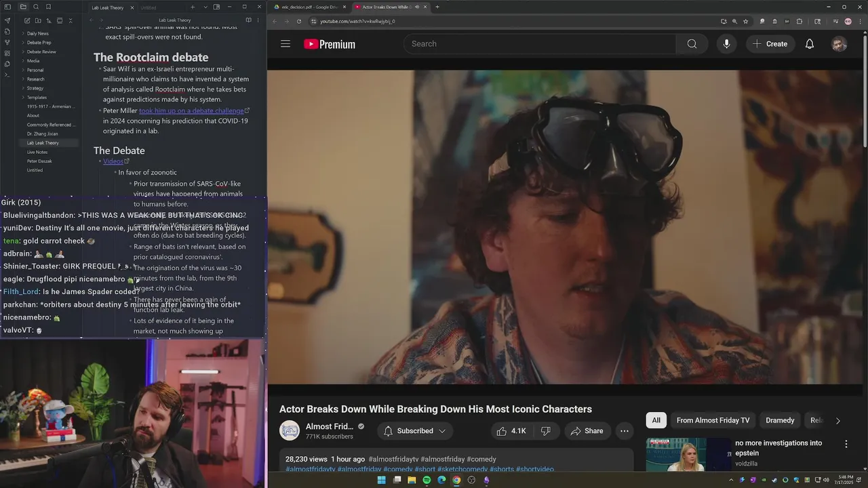The width and height of the screenshot is (868, 488).
Task: Click the YouTube Search field
Action: [x=540, y=44]
